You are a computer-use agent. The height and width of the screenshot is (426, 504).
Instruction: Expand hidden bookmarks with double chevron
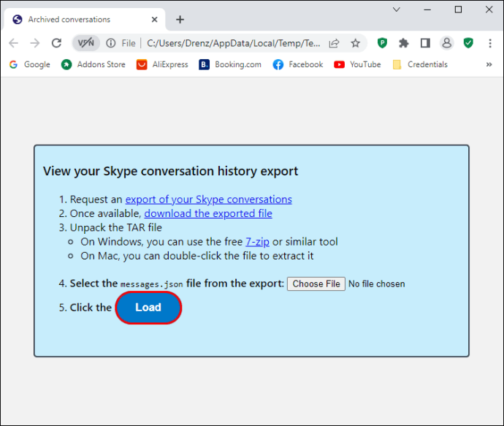coord(489,64)
